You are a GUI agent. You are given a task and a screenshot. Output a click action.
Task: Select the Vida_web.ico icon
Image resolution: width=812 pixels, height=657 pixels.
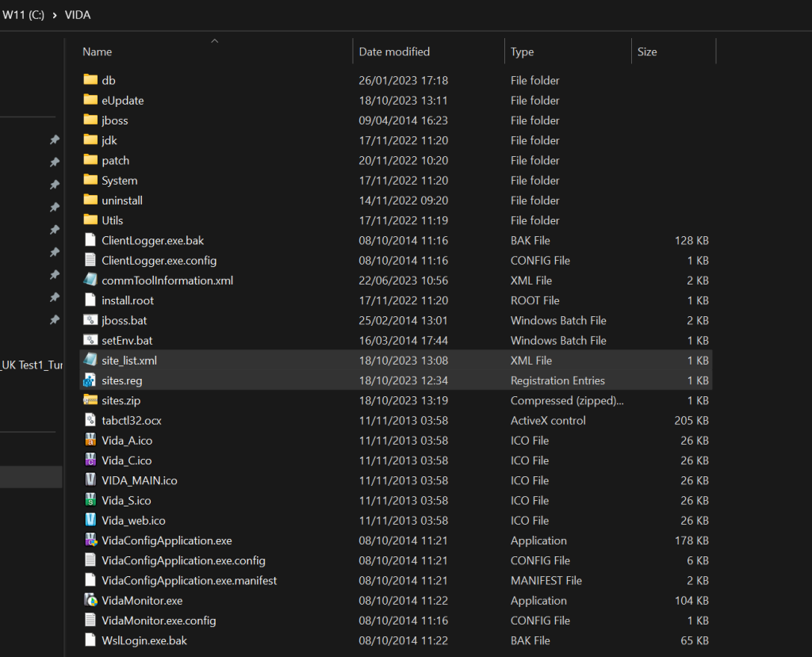[x=90, y=520]
